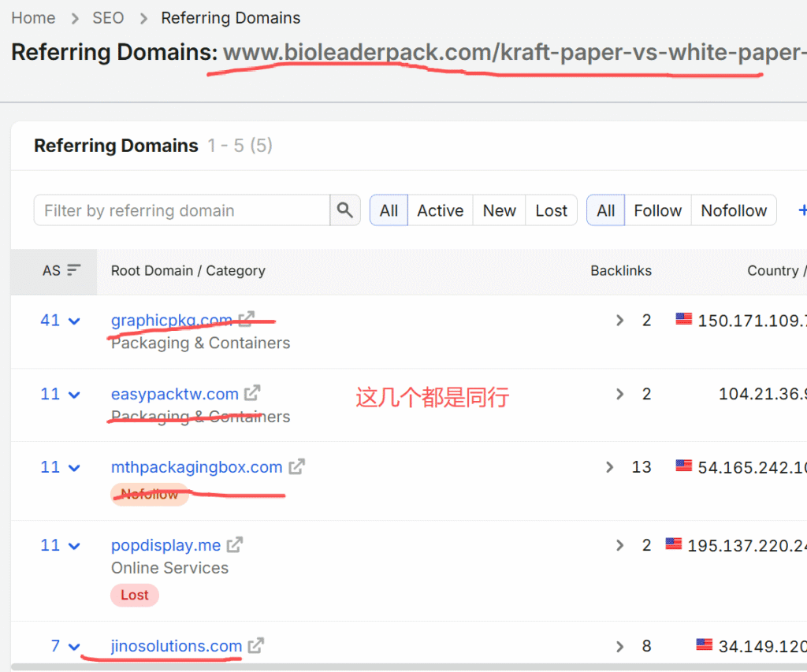Click the Lost badge under popdisplay.me
807x672 pixels.
135,595
